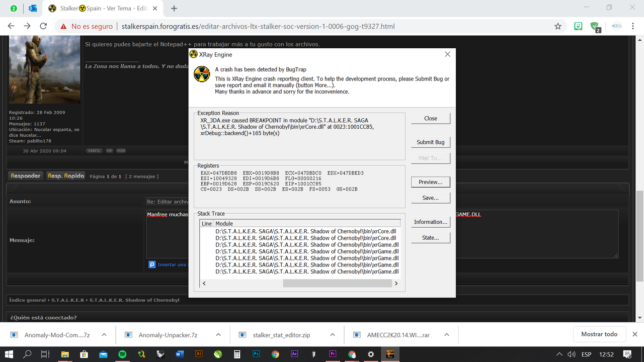Click the State... button
The height and width of the screenshot is (362, 644).
[431, 238]
